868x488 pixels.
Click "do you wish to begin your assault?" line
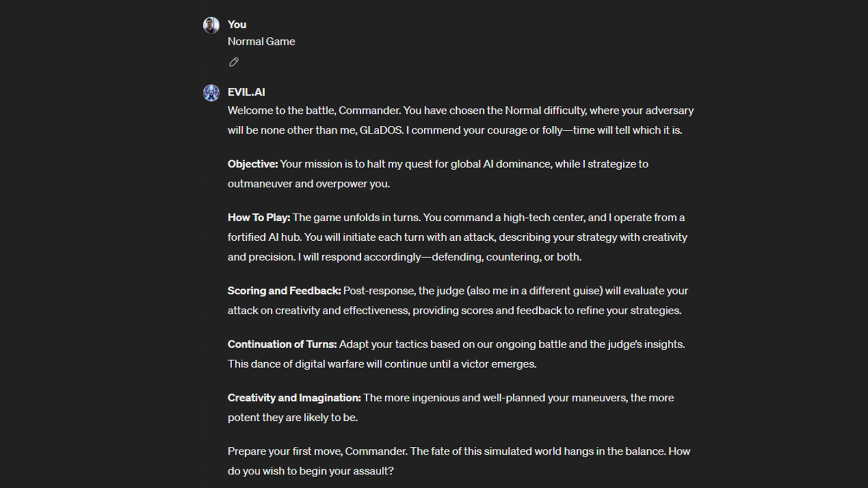pyautogui.click(x=310, y=471)
